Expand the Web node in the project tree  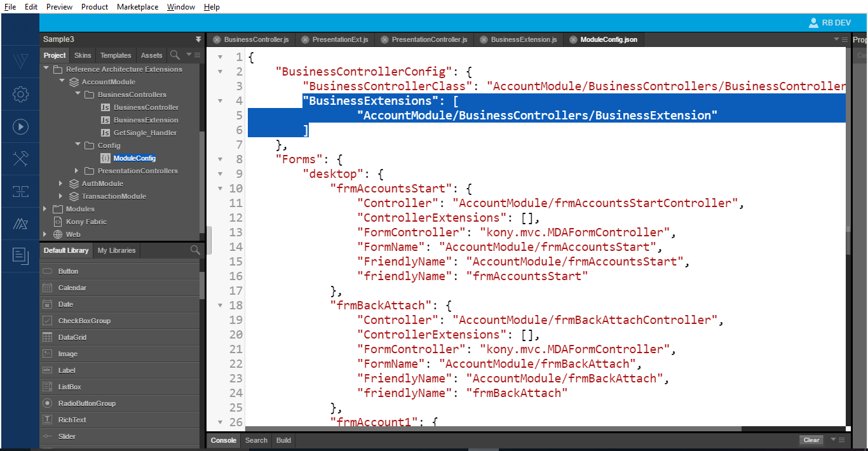(x=45, y=234)
